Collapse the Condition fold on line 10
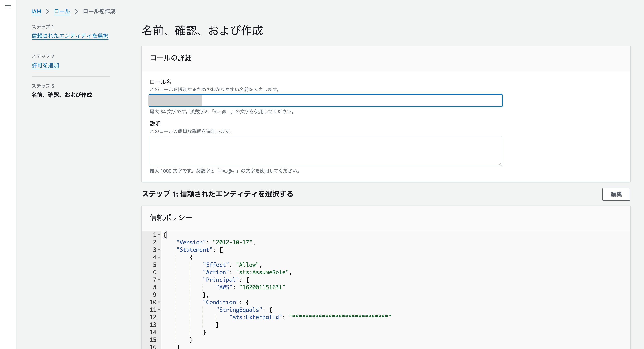This screenshot has height=349, width=644. [159, 302]
